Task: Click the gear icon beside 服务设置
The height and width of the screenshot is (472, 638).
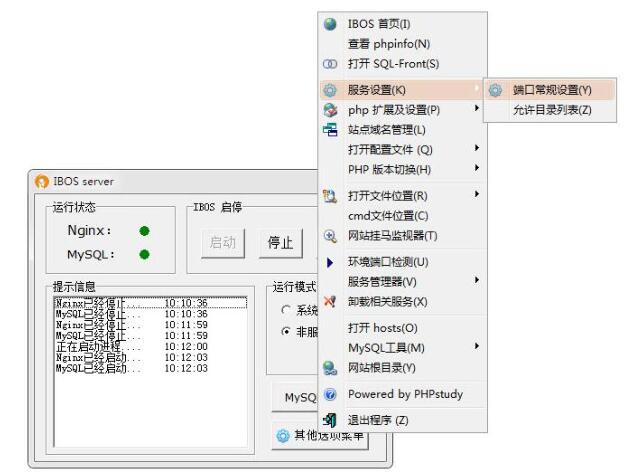Action: click(x=330, y=90)
